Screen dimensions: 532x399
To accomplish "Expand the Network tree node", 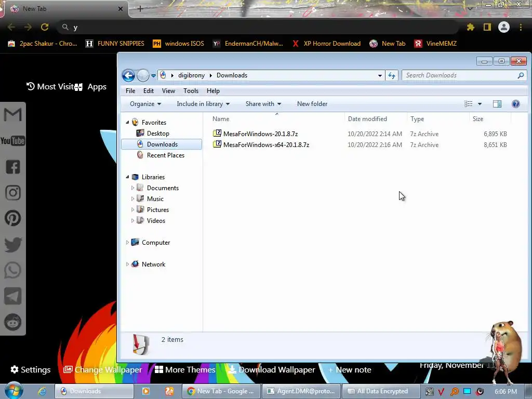I will point(128,264).
